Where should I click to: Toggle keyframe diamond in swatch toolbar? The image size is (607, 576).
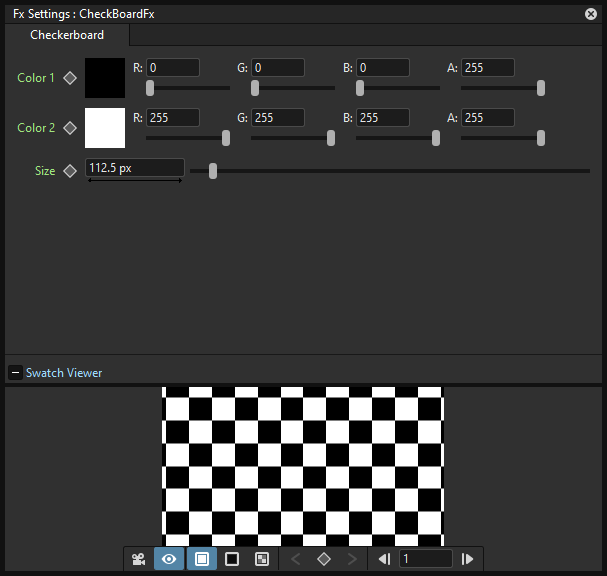click(324, 559)
